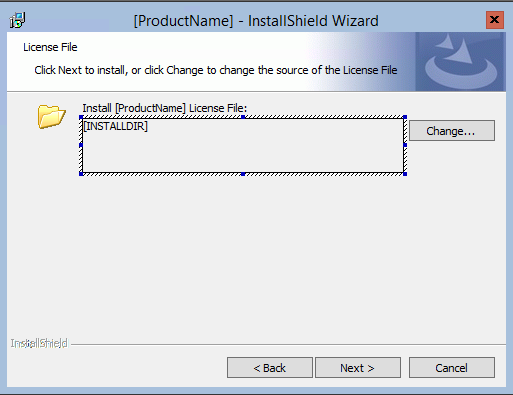This screenshot has width=513, height=395.
Task: Select the [INSTALLDIR] path text box
Action: (x=243, y=145)
